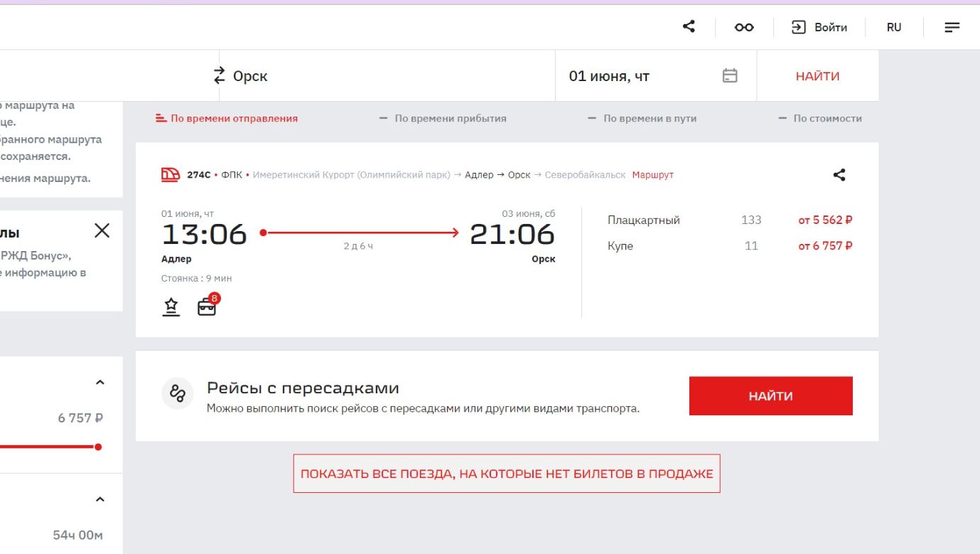
Task: Open the Маршрут link for train 274С
Action: point(652,175)
